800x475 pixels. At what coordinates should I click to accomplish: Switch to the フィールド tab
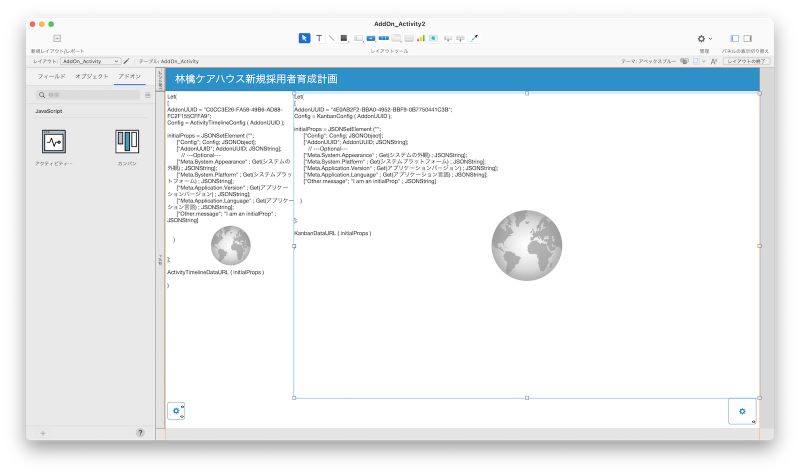[x=52, y=76]
